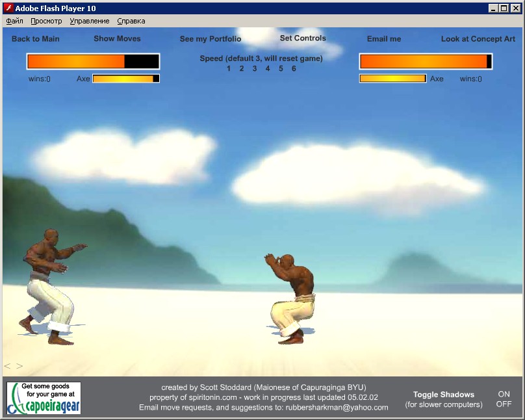Image resolution: width=525 pixels, height=420 pixels.
Task: Open the Просмотр menu
Action: tap(46, 21)
